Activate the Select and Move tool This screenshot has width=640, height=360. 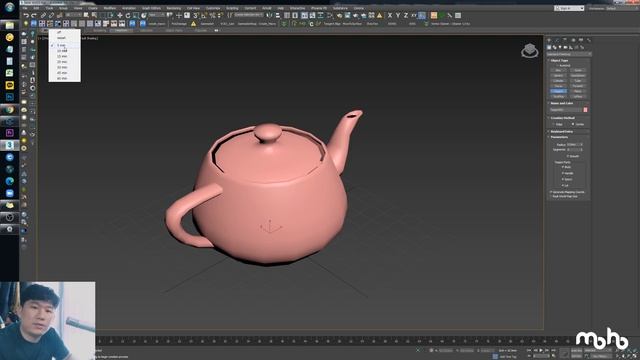120,16
